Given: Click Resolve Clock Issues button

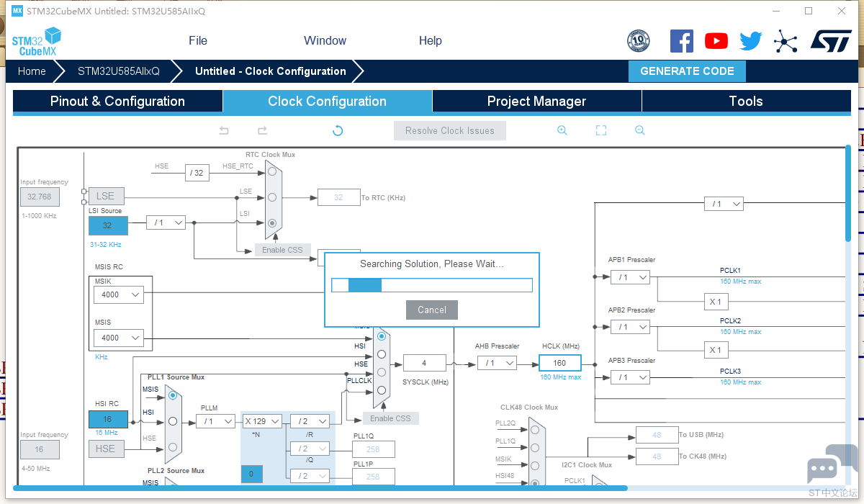Looking at the screenshot, I should click(450, 130).
